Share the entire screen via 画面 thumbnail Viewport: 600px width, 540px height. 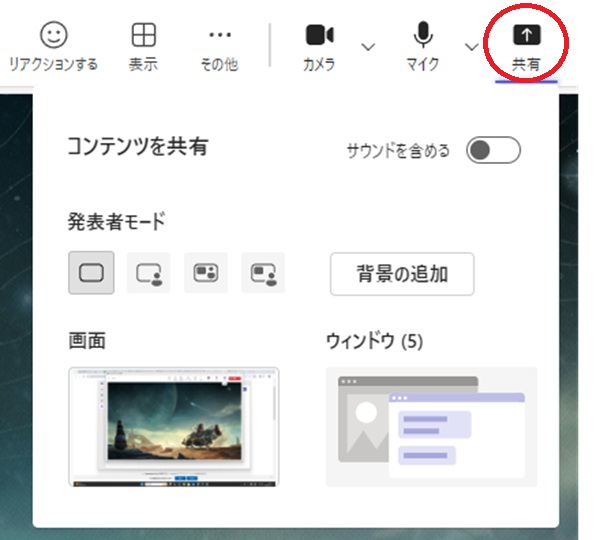pos(174,426)
